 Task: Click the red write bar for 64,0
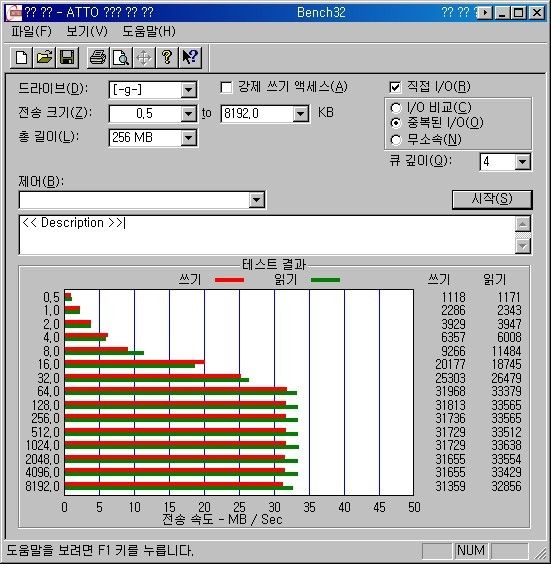click(176, 389)
